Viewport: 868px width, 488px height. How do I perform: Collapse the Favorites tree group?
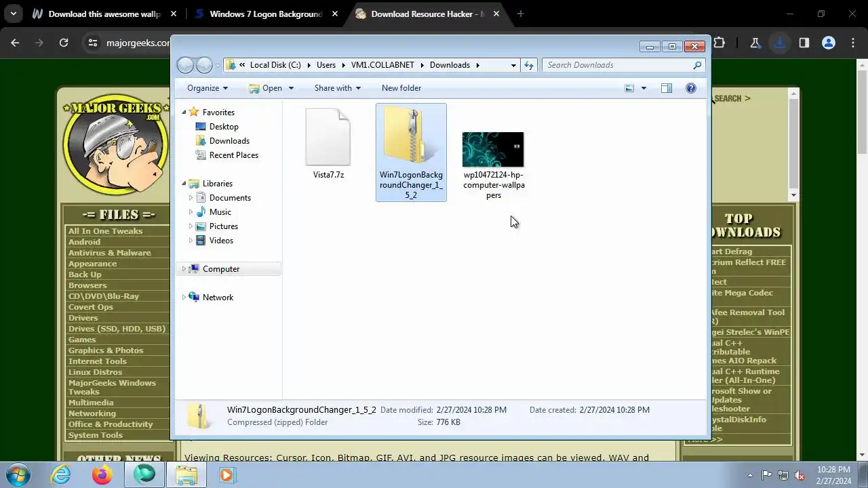(x=184, y=113)
